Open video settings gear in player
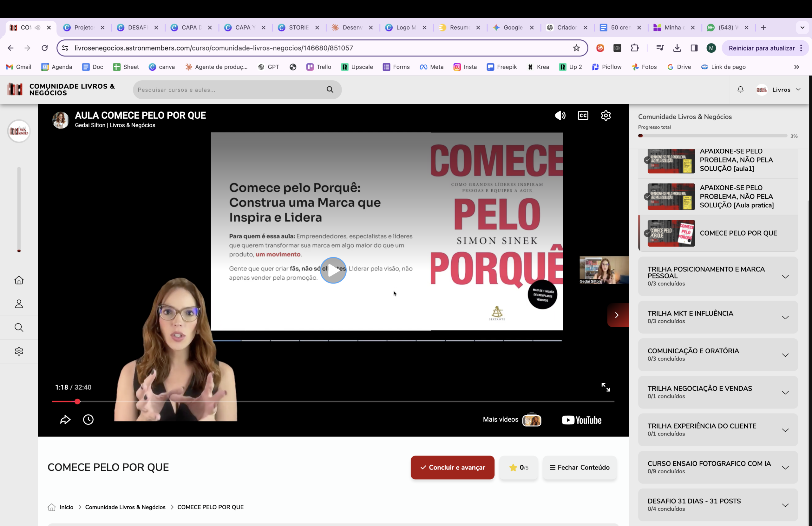Viewport: 812px width, 526px height. point(606,116)
